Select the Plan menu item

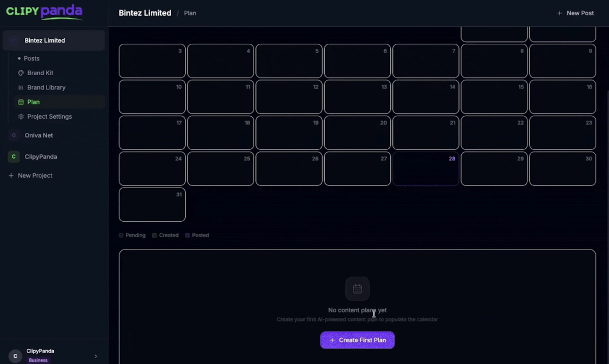click(x=59, y=102)
